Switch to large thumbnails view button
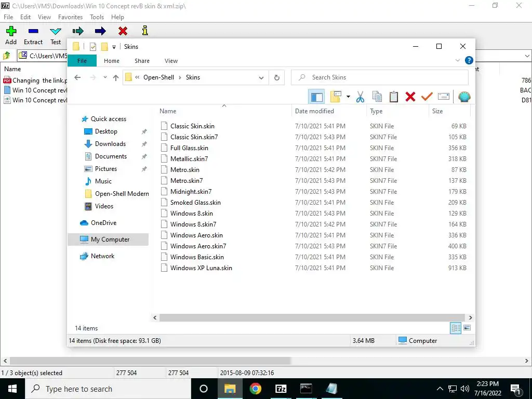The height and width of the screenshot is (399, 532). click(467, 328)
